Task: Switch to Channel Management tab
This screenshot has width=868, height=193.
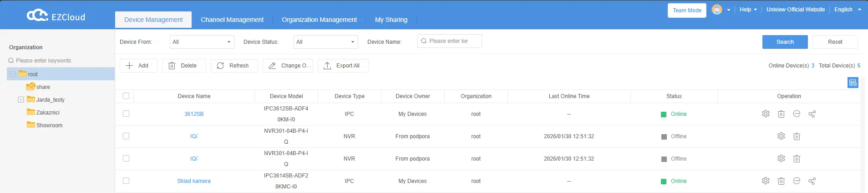Action: click(232, 20)
